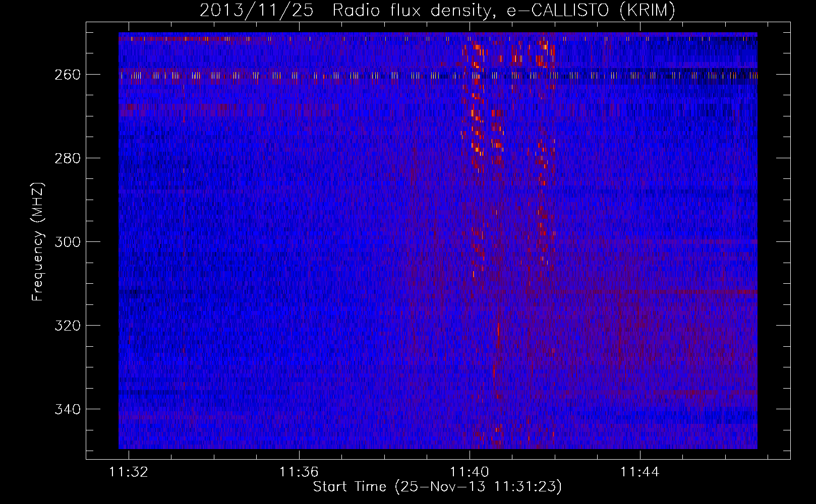Viewport: 816px width, 504px height.
Task: Click the 320 frequency tick label
Action: click(67, 326)
